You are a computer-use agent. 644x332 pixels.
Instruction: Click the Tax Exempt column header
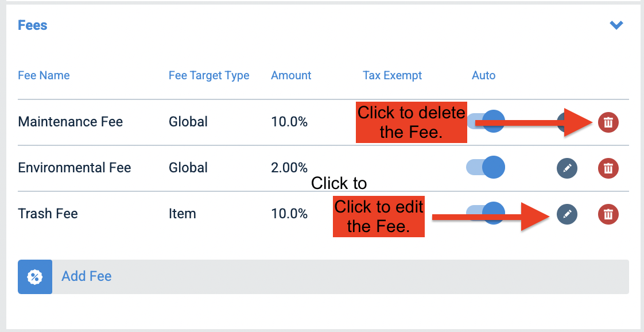point(392,76)
